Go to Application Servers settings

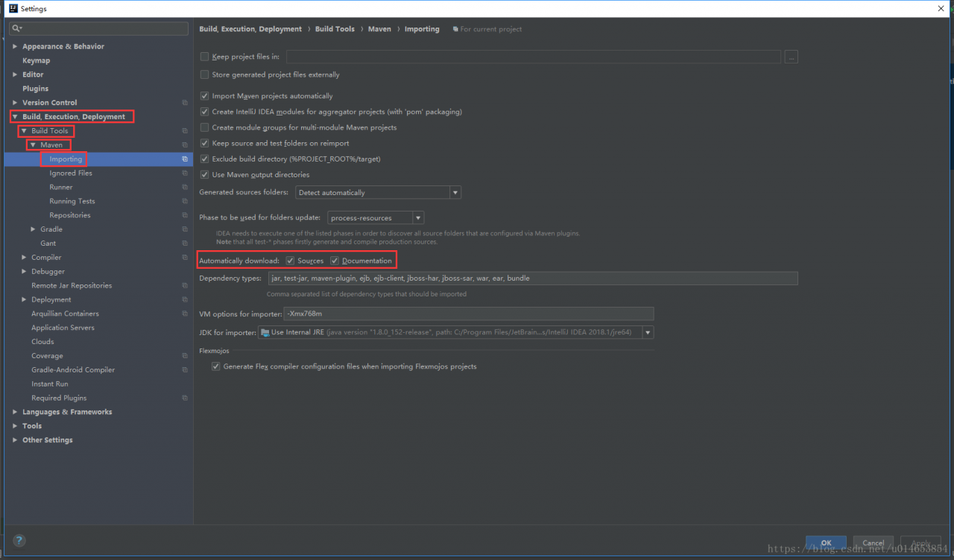pos(63,328)
